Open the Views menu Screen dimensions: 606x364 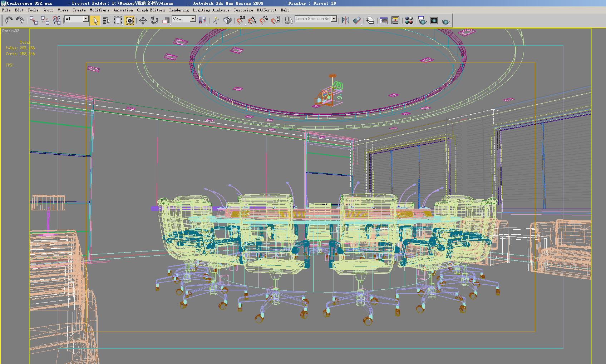63,10
